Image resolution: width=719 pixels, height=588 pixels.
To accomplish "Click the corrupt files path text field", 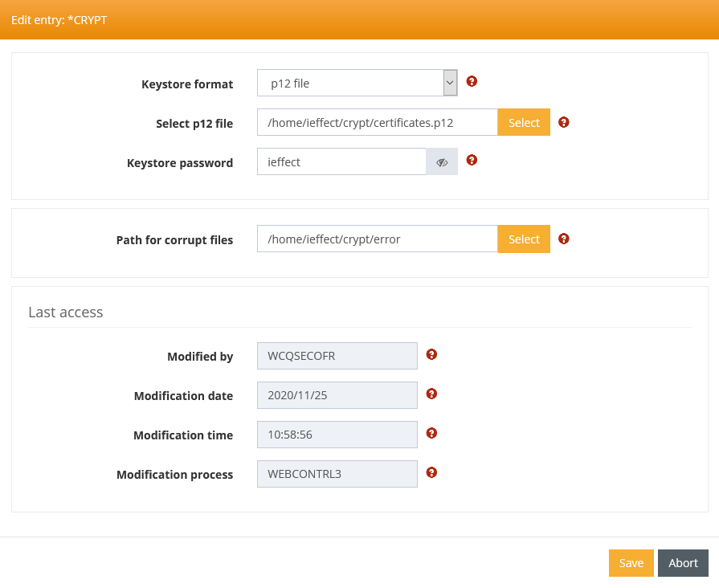I will (x=378, y=239).
